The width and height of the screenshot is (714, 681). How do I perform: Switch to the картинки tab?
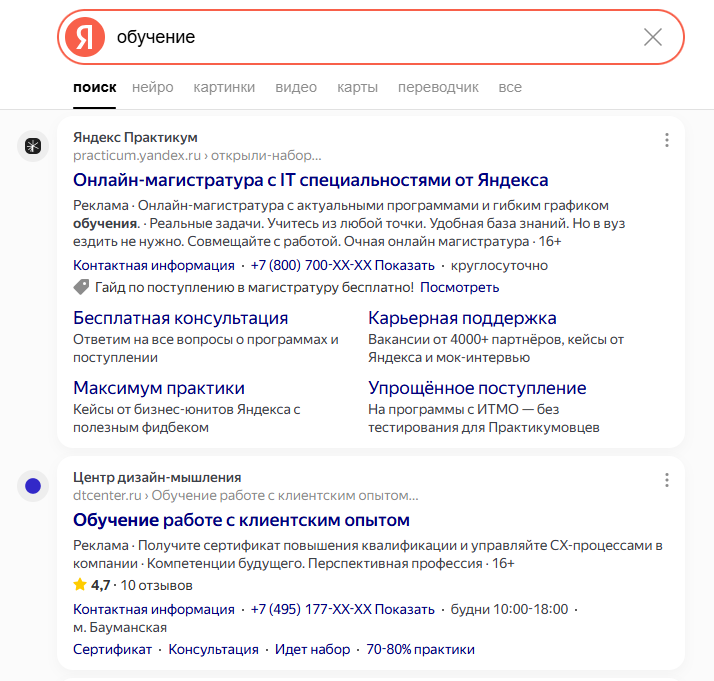[224, 87]
